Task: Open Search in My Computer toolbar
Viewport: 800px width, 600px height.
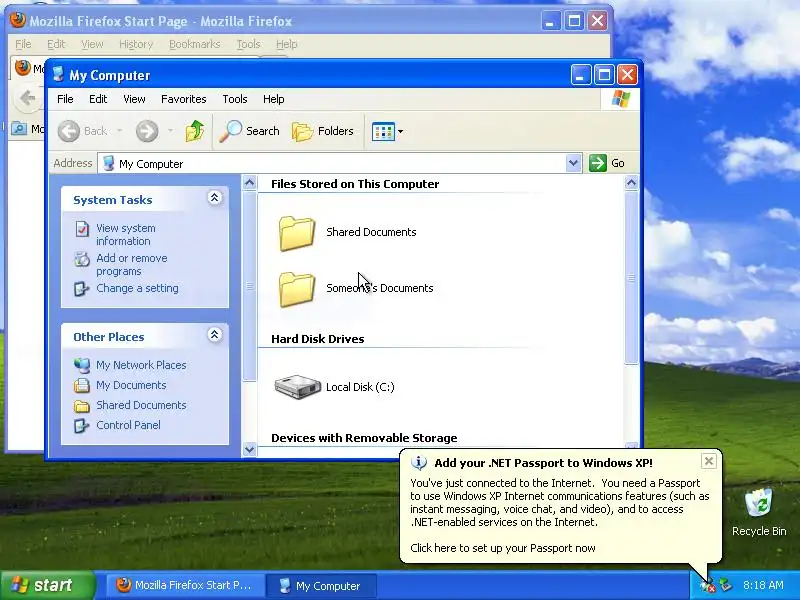Action: click(x=249, y=131)
